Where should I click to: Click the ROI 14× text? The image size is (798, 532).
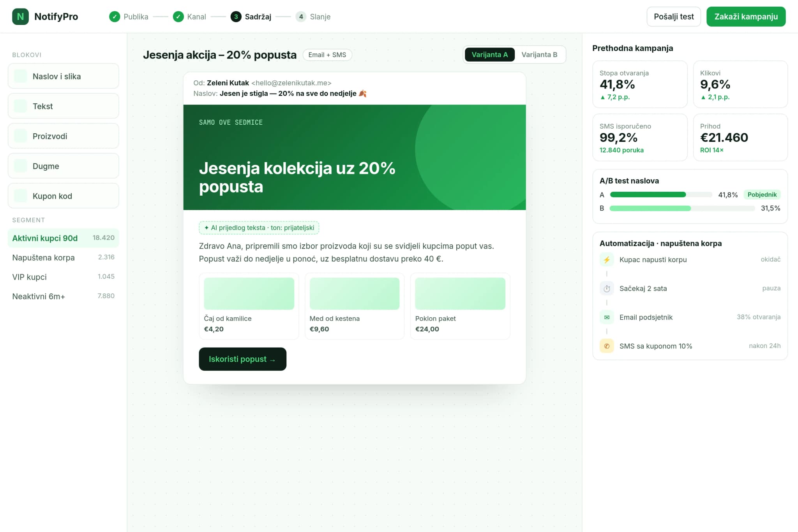711,150
